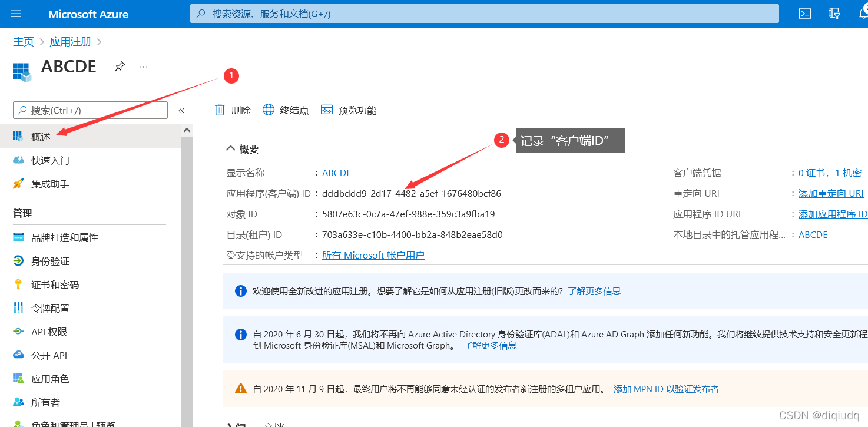Open 所有 Microsoft 帐户用户 link
The width and height of the screenshot is (868, 427).
click(x=373, y=256)
